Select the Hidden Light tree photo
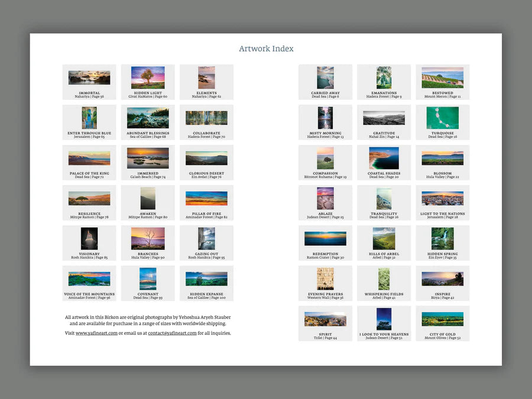 pyautogui.click(x=148, y=77)
